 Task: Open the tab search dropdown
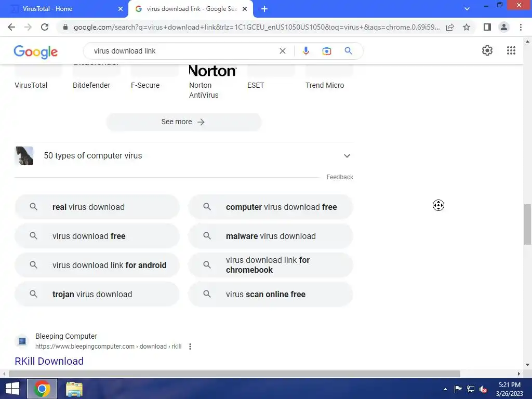pos(467,9)
